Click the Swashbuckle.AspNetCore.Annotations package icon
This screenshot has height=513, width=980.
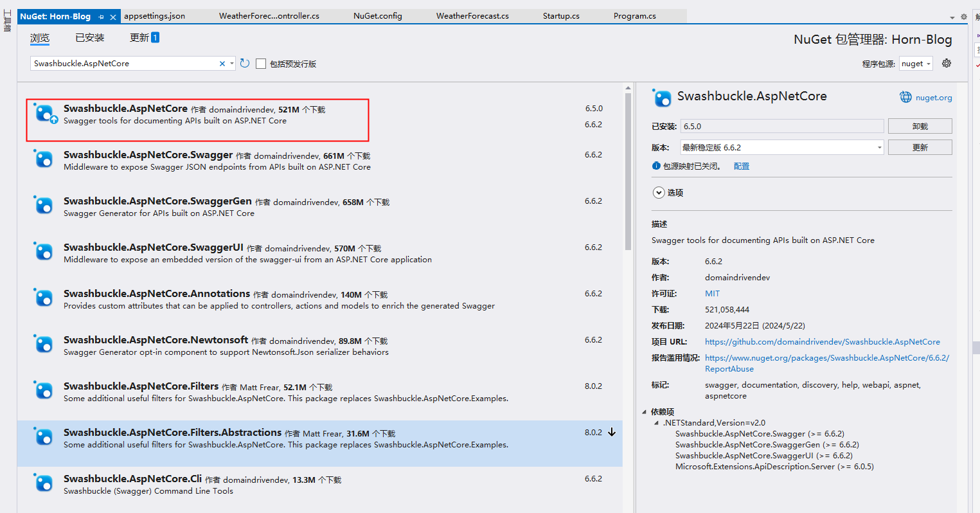click(x=44, y=298)
